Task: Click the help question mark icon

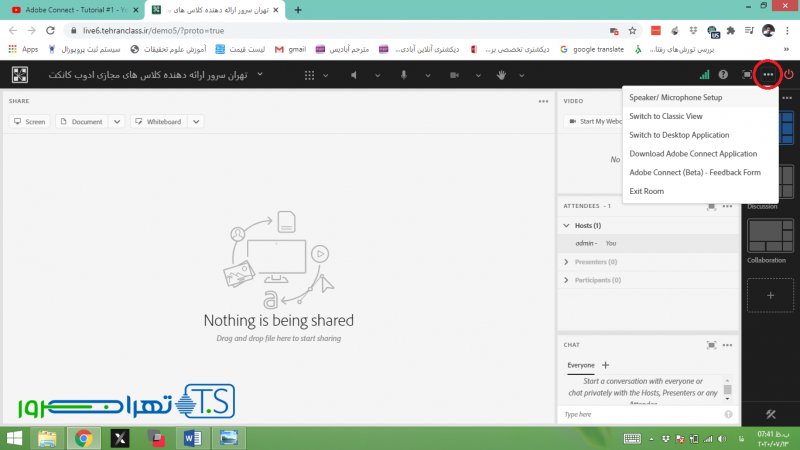Action: pyautogui.click(x=723, y=75)
